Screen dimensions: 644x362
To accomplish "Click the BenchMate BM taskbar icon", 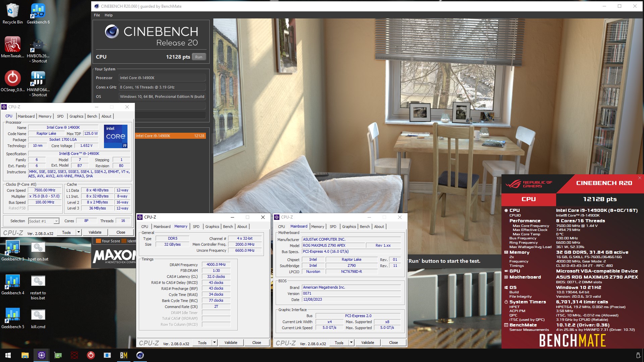I will click(x=123, y=355).
